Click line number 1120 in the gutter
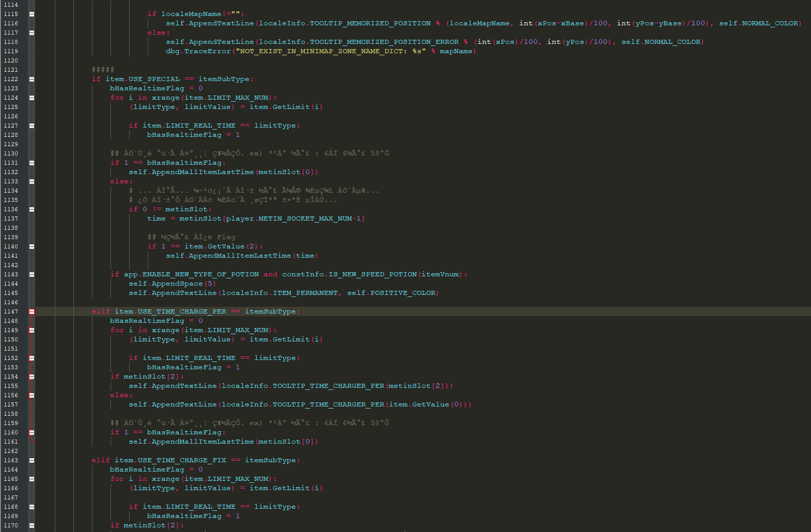The width and height of the screenshot is (811, 532). (x=11, y=60)
